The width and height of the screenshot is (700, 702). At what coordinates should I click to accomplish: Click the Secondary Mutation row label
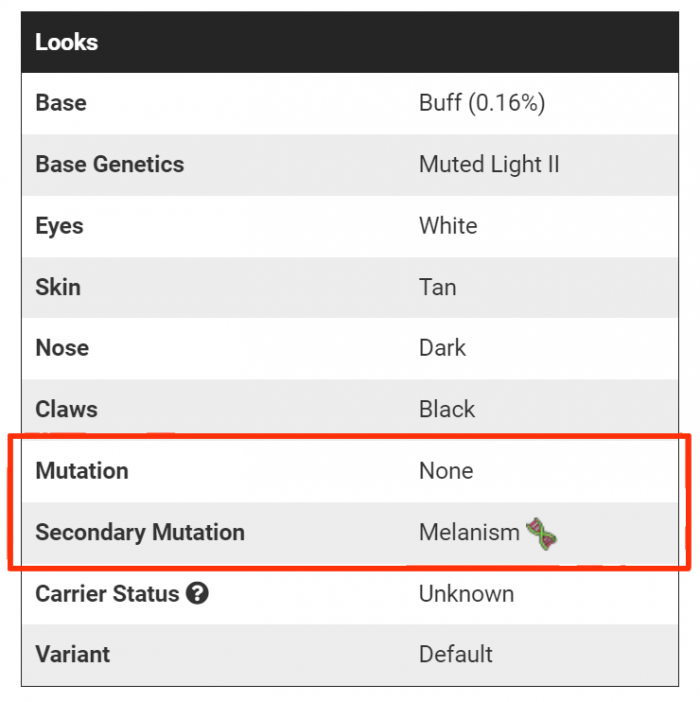point(140,532)
